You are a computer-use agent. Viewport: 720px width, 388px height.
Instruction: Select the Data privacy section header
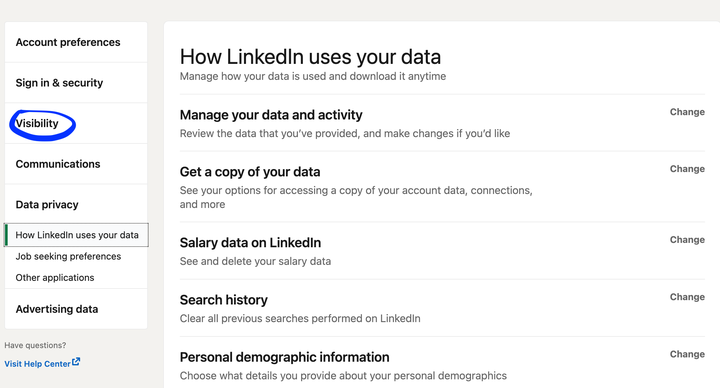tap(47, 205)
